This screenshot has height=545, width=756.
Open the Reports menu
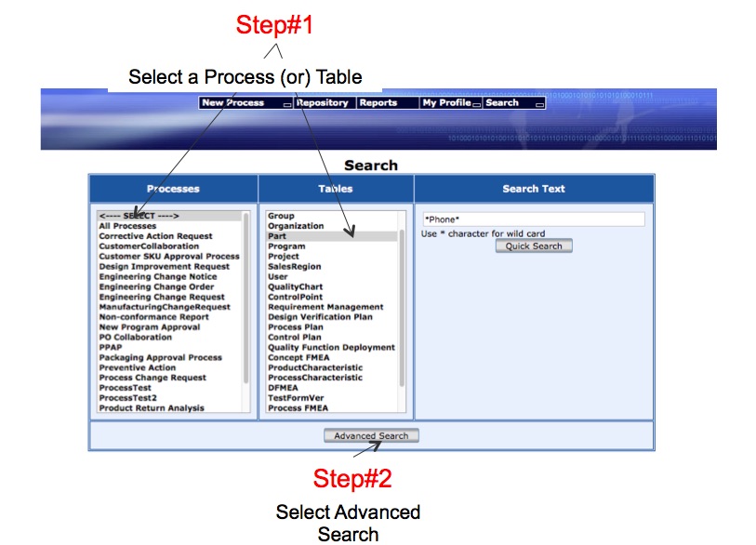coord(377,102)
